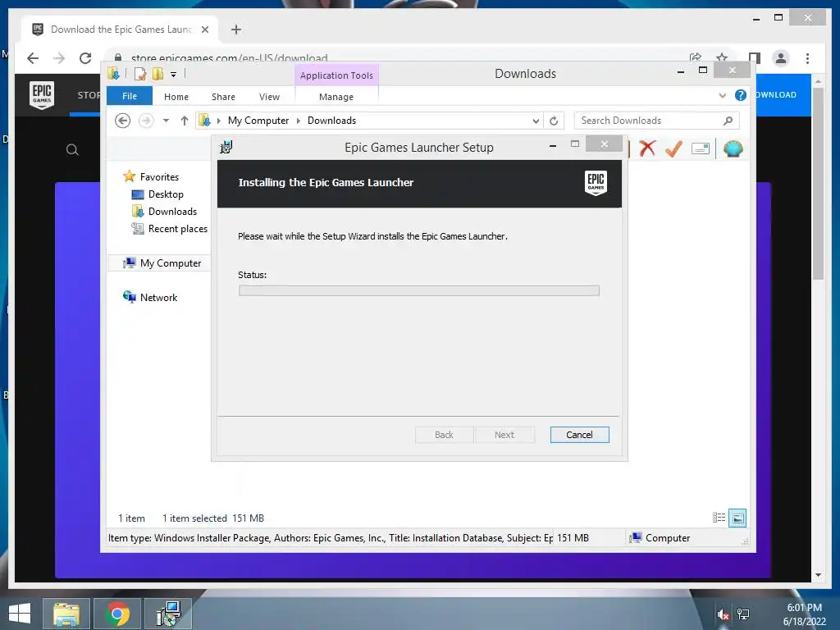
Task: Open the File tab in Downloads window
Action: click(129, 97)
